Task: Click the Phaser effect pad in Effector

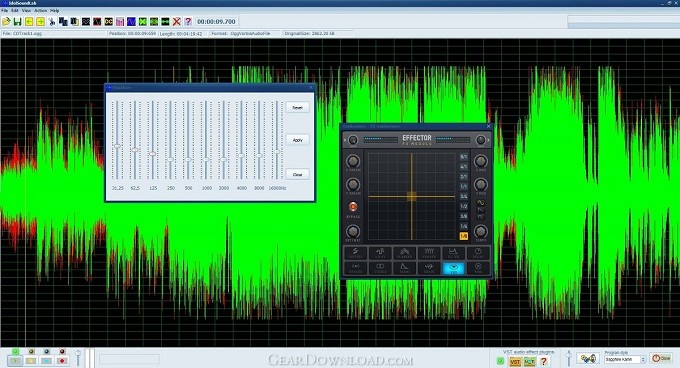Action: click(x=429, y=253)
